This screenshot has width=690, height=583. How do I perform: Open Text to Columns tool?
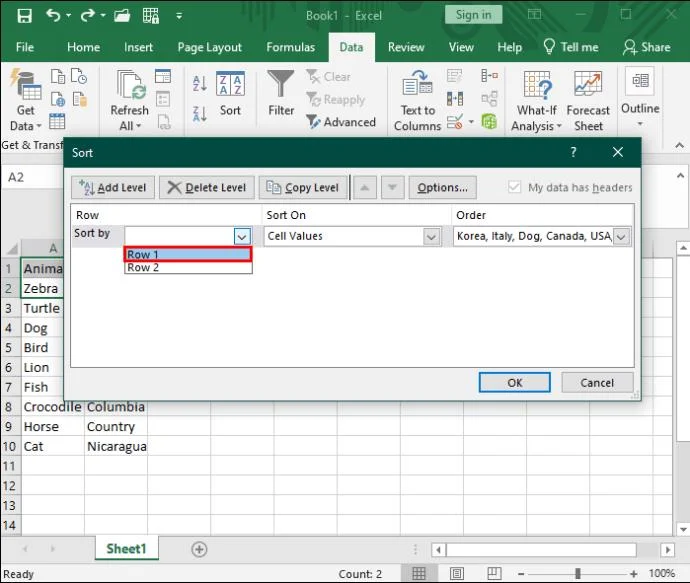coord(417,101)
